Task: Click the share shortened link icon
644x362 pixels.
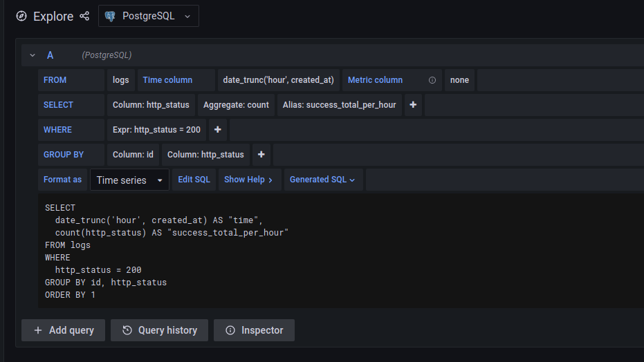Action: [84, 16]
